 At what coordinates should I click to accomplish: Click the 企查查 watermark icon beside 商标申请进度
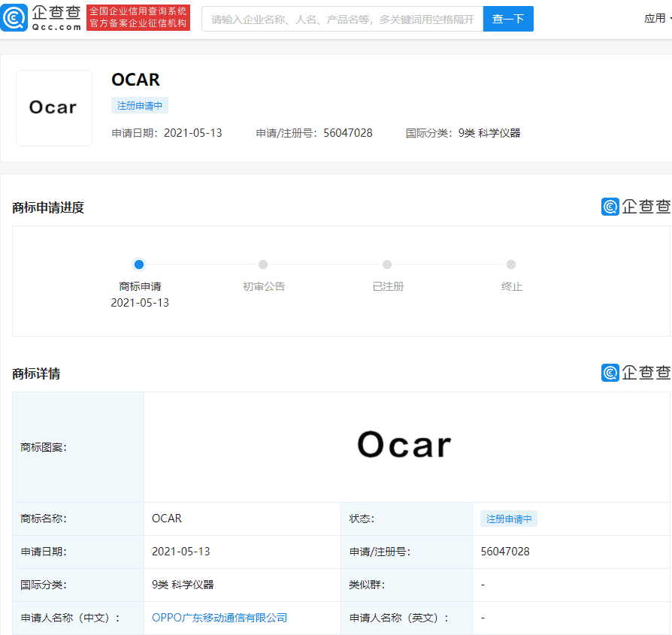point(611,207)
